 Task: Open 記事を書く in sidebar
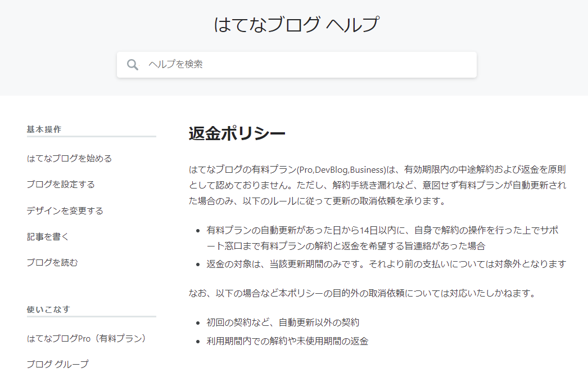[x=48, y=236]
